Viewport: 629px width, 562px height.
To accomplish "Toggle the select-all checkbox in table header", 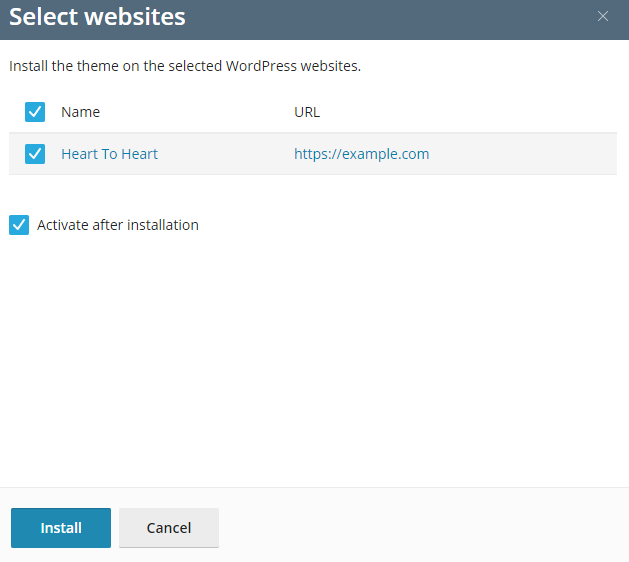I will (35, 112).
